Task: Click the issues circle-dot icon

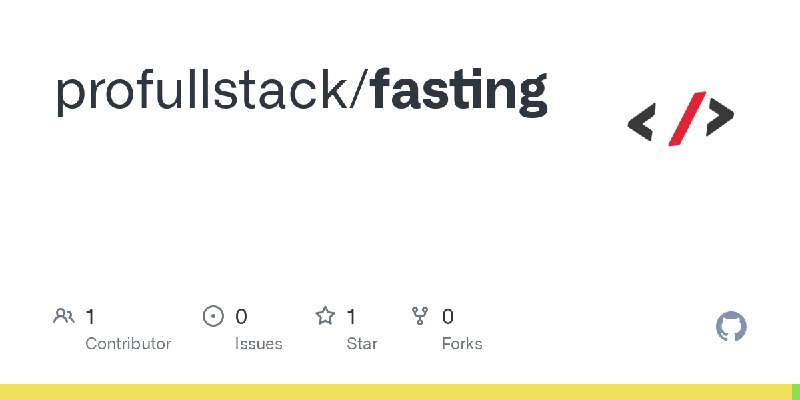Action: pos(213,316)
